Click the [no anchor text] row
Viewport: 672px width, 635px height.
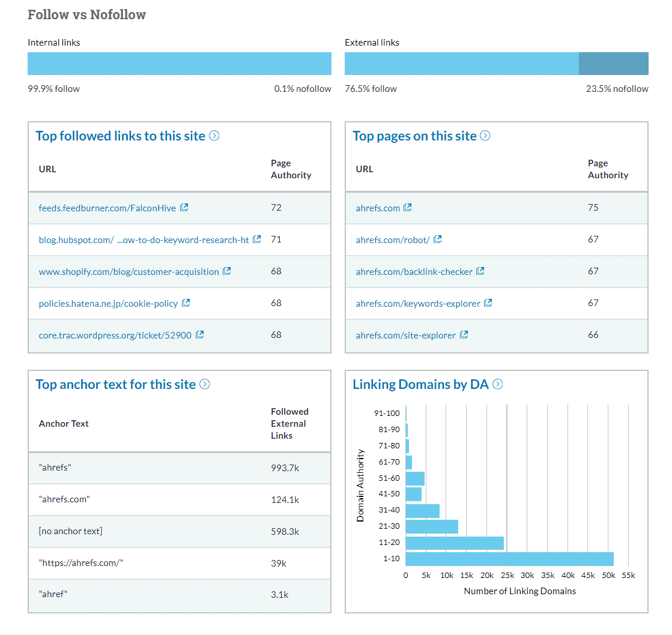click(180, 531)
